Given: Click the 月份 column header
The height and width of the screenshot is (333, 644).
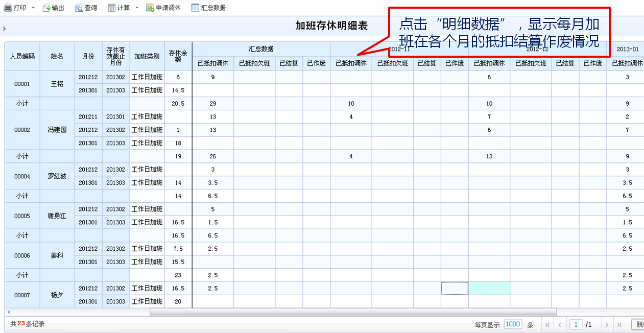Looking at the screenshot, I should [x=88, y=56].
